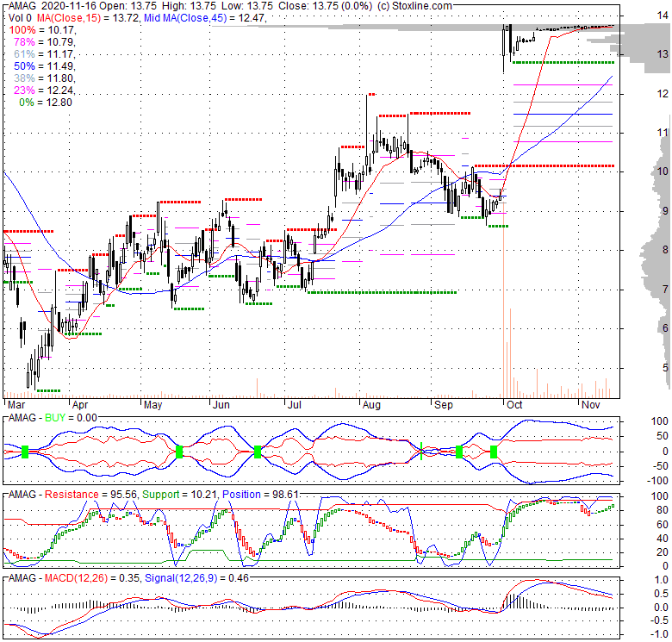Click the 100% = 10.17 Fibonacci level
Image resolution: width=672 pixels, height=642 pixels.
42,30
